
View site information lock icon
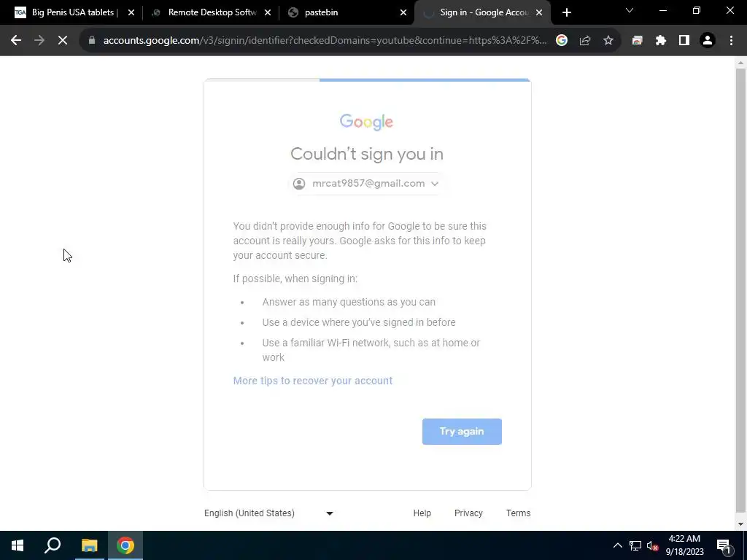92,41
